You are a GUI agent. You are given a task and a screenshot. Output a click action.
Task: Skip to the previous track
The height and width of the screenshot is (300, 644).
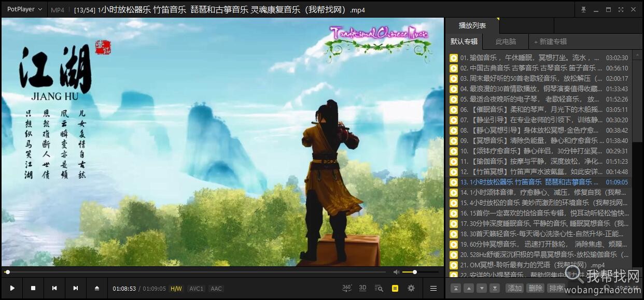point(54,288)
